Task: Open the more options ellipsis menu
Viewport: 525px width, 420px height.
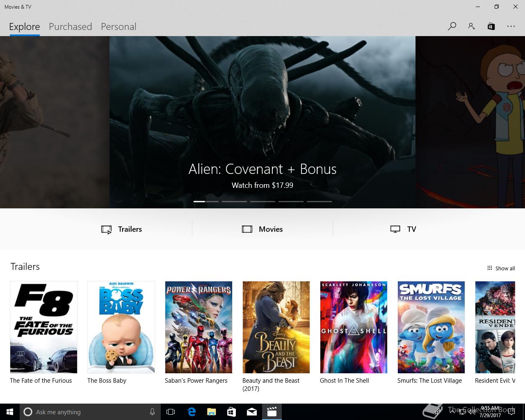Action: point(511,26)
